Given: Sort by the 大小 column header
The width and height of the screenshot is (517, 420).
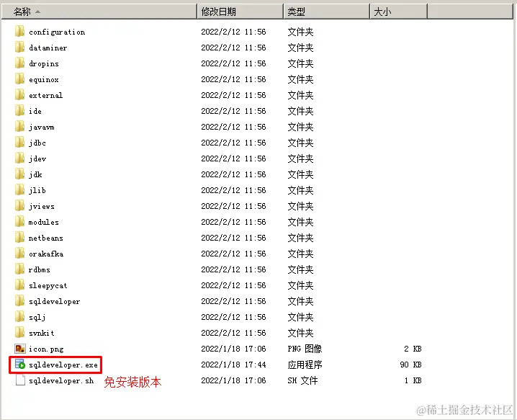Looking at the screenshot, I should pyautogui.click(x=399, y=12).
